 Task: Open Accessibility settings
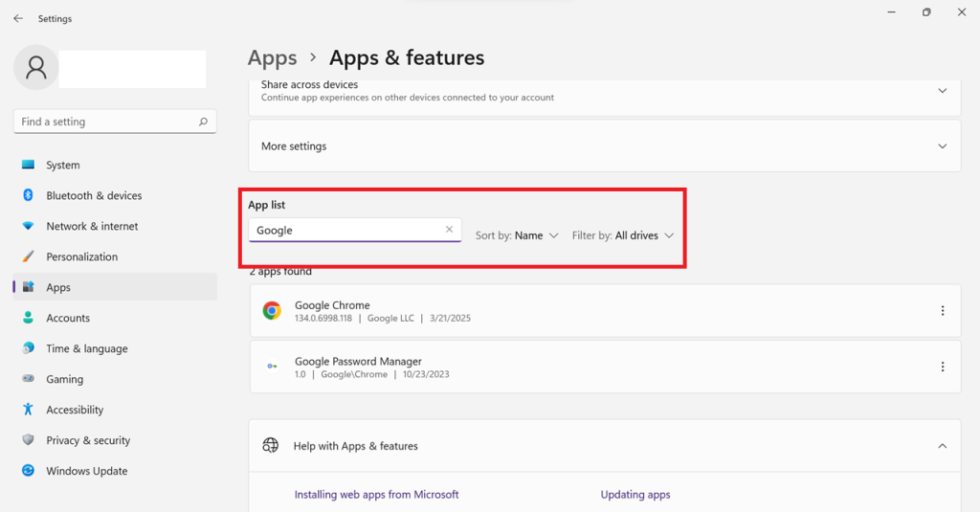tap(115, 411)
